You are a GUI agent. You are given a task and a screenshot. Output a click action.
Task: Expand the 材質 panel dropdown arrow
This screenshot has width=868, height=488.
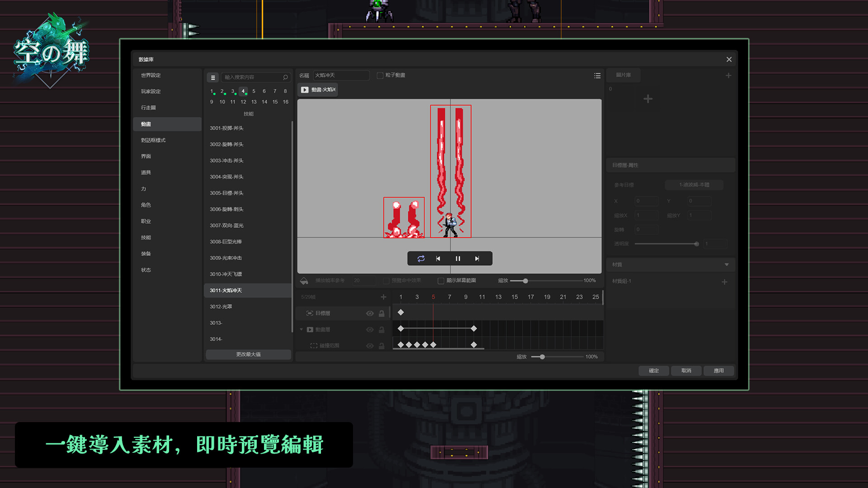pyautogui.click(x=726, y=265)
